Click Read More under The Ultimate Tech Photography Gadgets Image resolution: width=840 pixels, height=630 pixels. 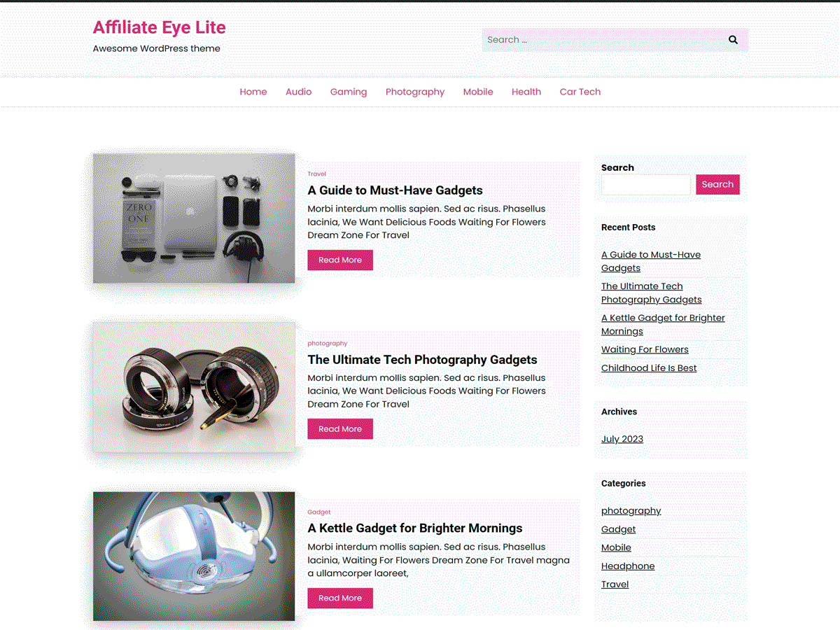(x=340, y=428)
